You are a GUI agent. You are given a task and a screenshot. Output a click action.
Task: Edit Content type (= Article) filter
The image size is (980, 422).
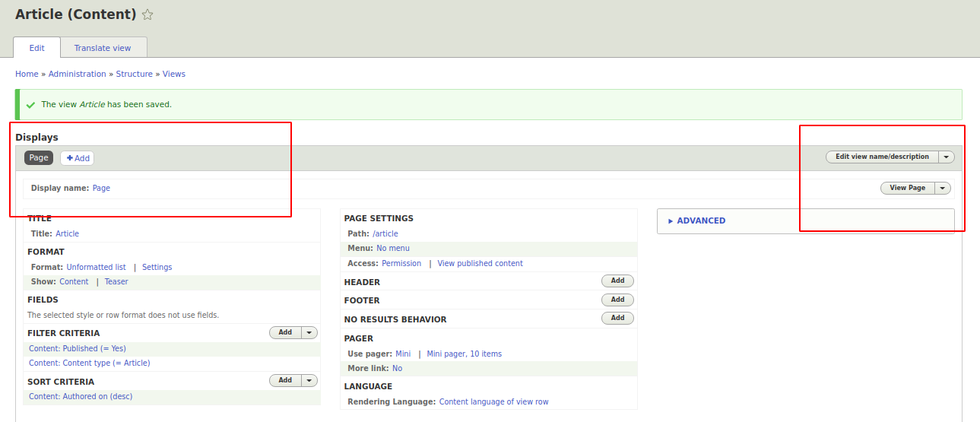(x=90, y=363)
